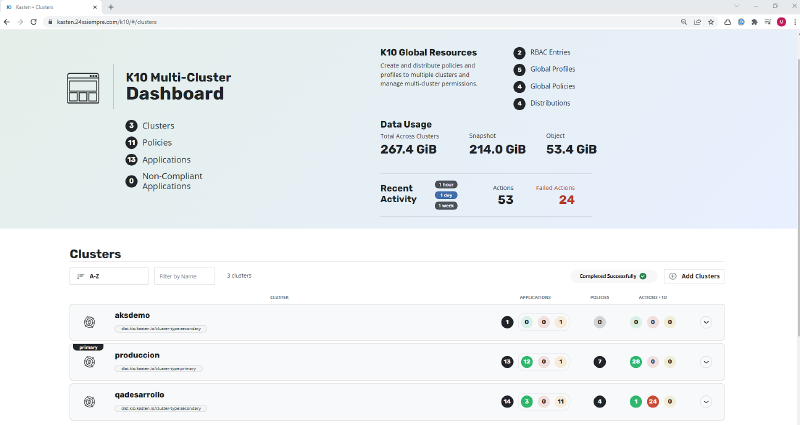Click the Distributions count badge 4
Viewport: 800px width, 425px height.
[519, 104]
